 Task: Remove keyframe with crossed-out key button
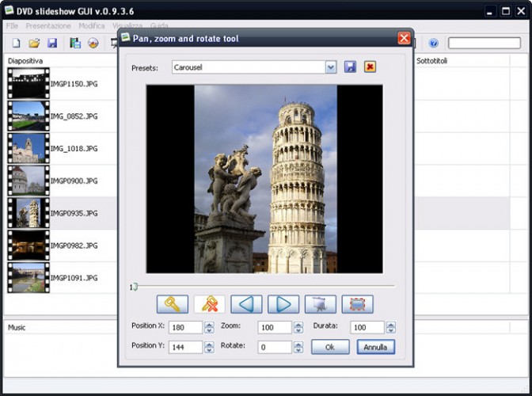click(x=209, y=304)
